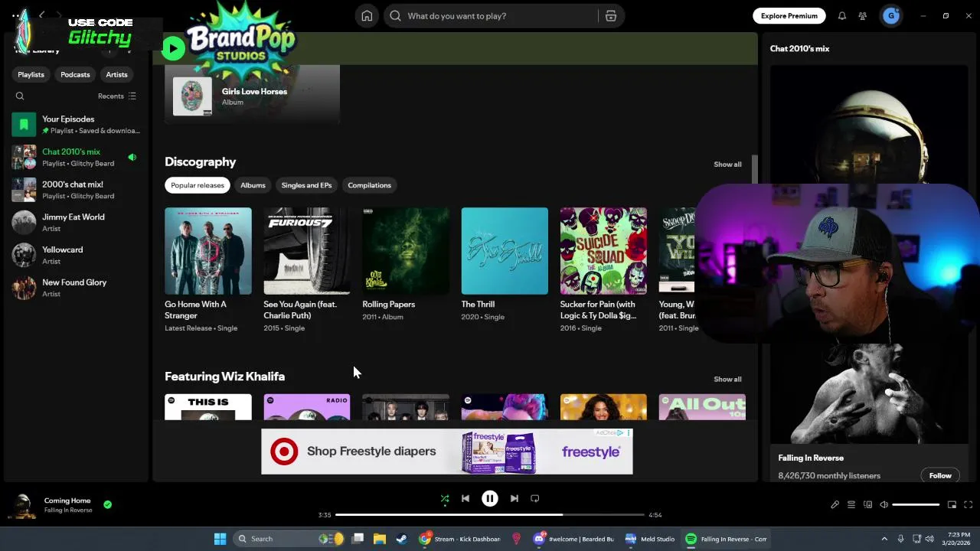Open the Browse icon in search bar
This screenshot has height=551, width=980.
tap(610, 16)
